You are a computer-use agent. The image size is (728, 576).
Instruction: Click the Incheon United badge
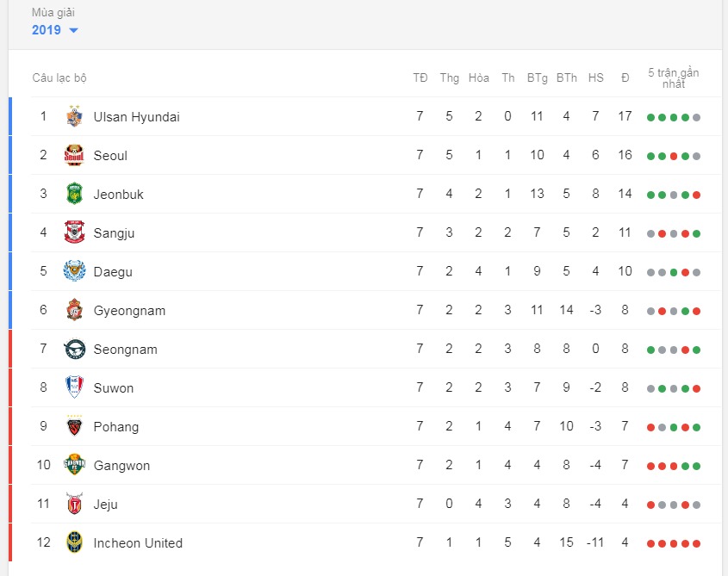74,542
